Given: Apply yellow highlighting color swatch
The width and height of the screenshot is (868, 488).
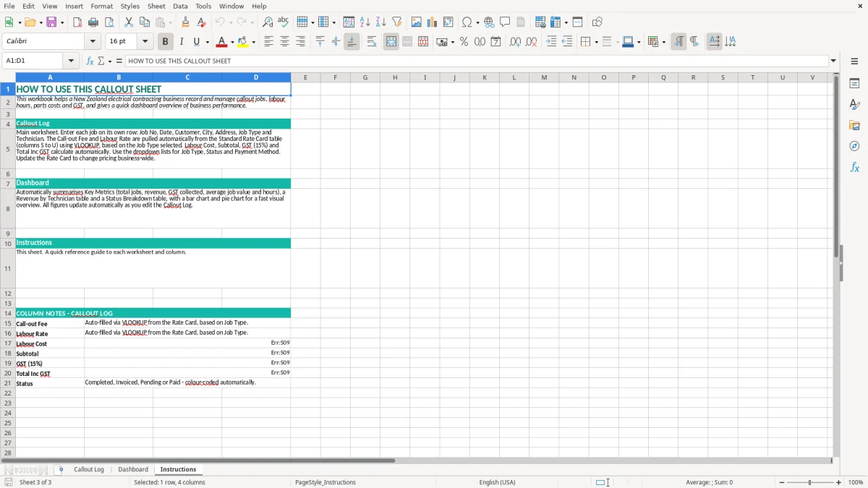Looking at the screenshot, I should pyautogui.click(x=243, y=42).
